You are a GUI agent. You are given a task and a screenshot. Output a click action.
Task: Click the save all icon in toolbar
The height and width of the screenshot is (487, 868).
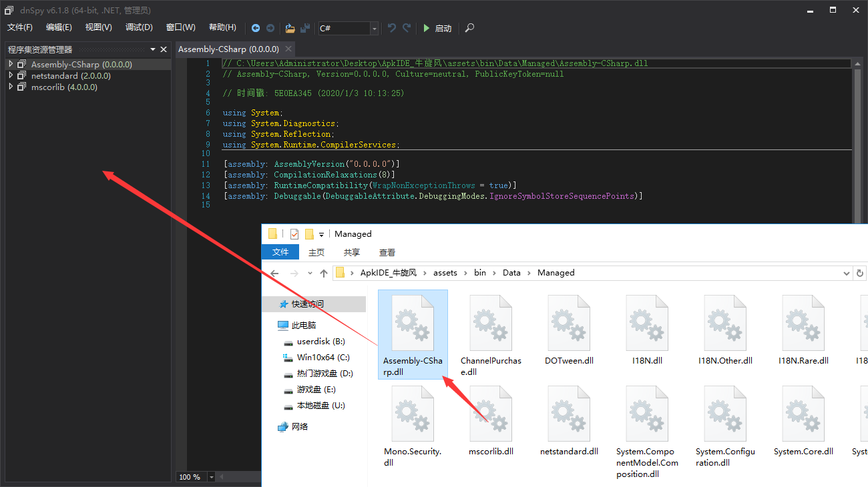pos(305,28)
